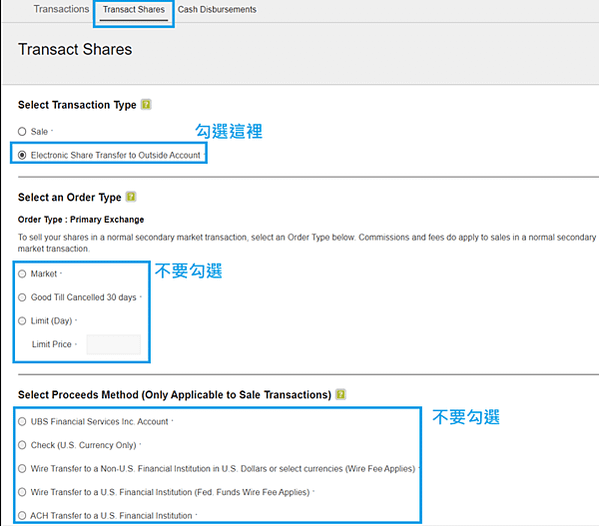Select Electronic Share Transfer to Outside Account
The height and width of the screenshot is (526, 599).
[x=22, y=155]
